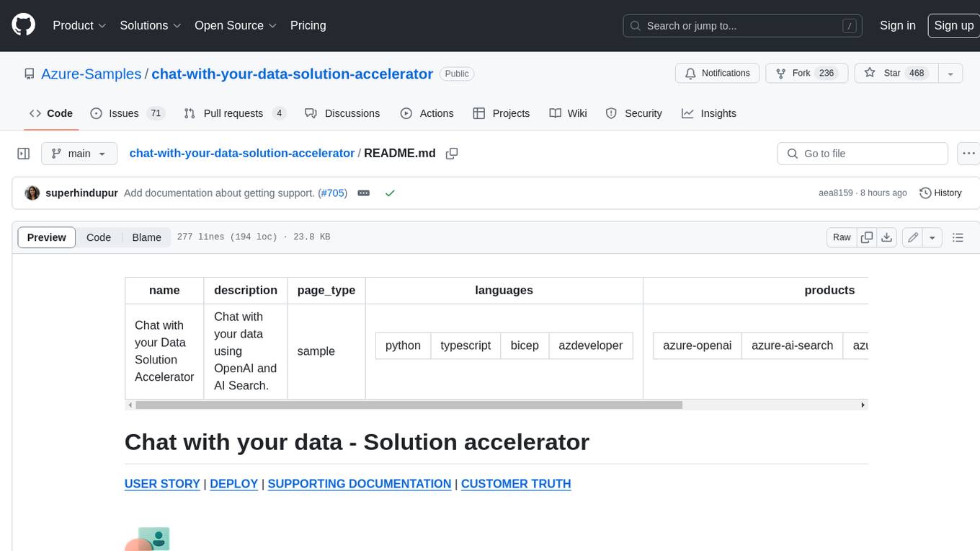Open the more file actions menu

[x=969, y=154]
